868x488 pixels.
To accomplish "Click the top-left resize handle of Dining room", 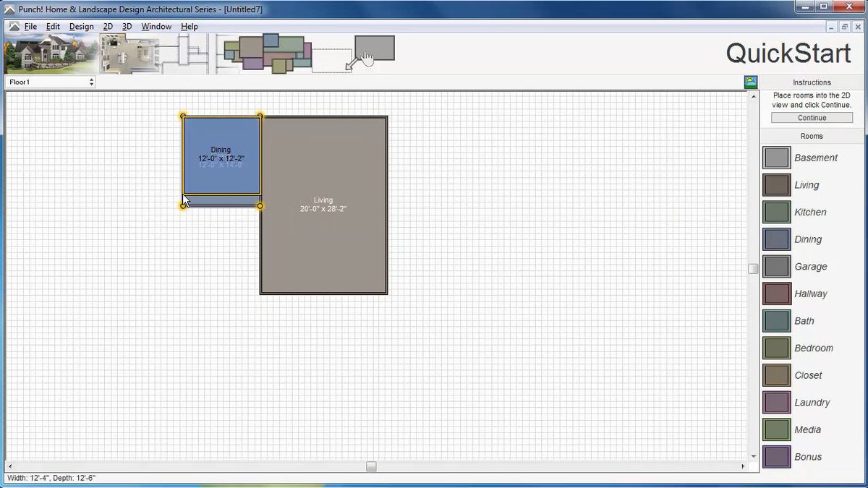I will 183,116.
